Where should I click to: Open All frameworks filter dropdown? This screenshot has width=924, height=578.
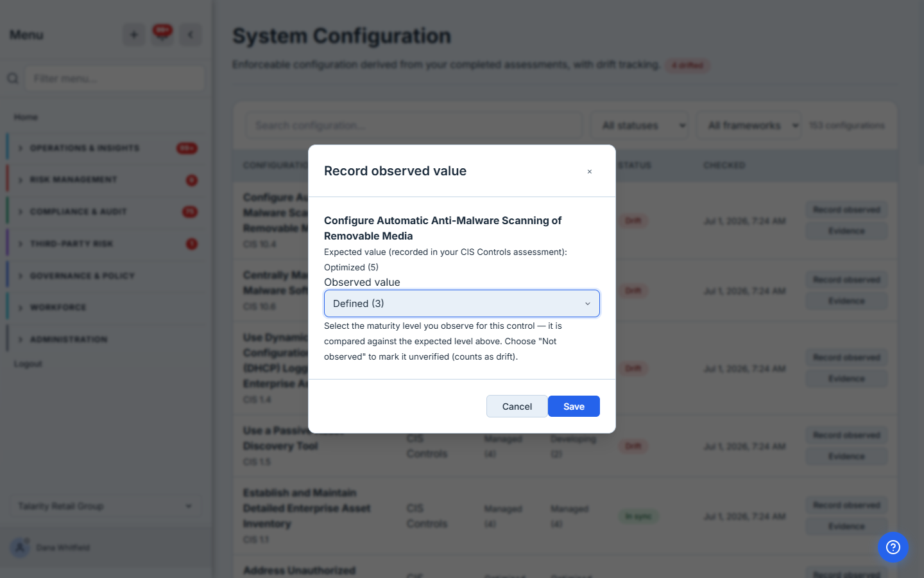[749, 125]
